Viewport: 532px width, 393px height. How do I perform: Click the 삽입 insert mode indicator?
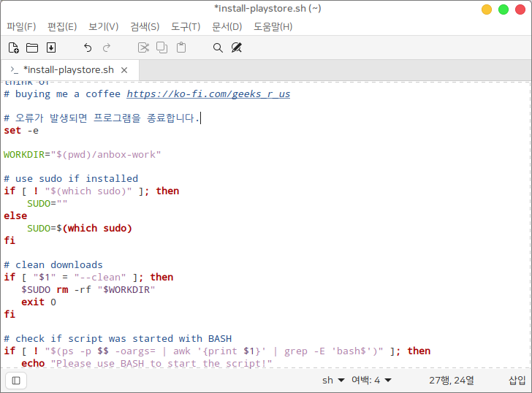click(517, 380)
